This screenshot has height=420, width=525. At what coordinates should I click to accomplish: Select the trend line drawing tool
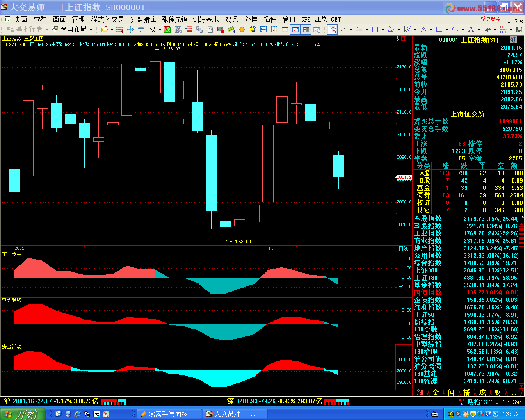click(343, 30)
